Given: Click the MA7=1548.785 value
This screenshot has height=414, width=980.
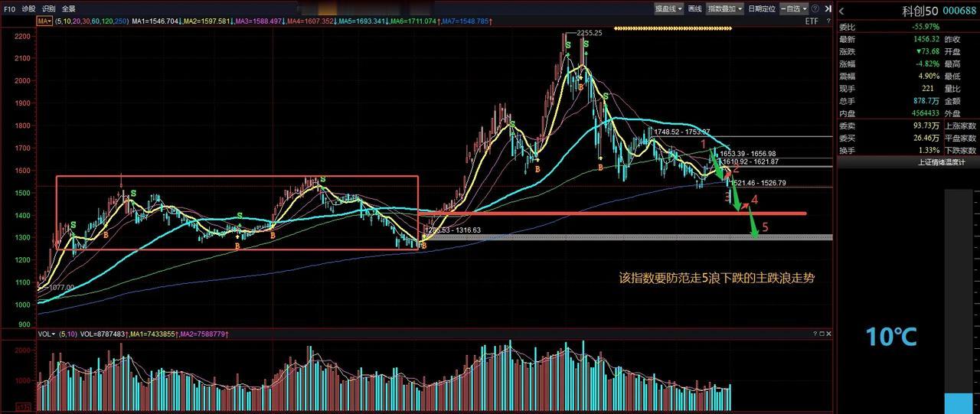Looking at the screenshot, I should 465,21.
